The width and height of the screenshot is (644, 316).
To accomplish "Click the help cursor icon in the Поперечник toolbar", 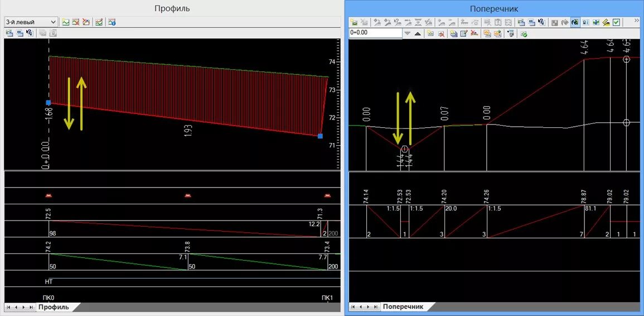I will point(541,22).
